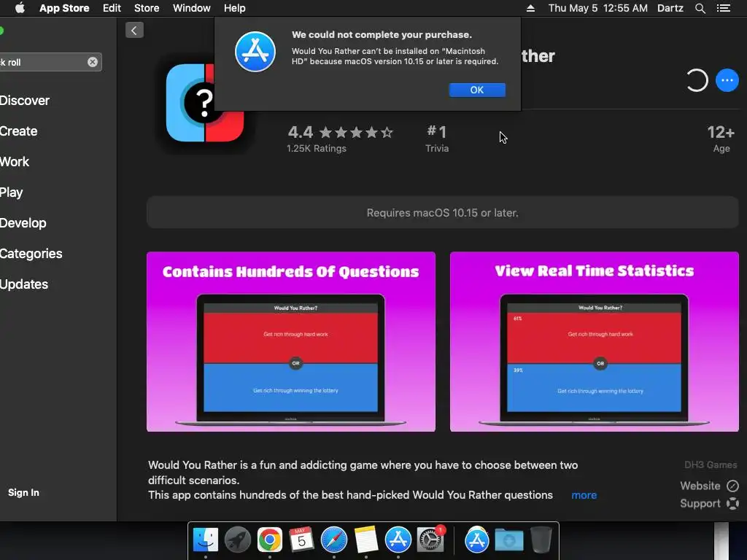The width and height of the screenshot is (747, 560).
Task: Click the green window zoom button
Action: [x=1, y=31]
